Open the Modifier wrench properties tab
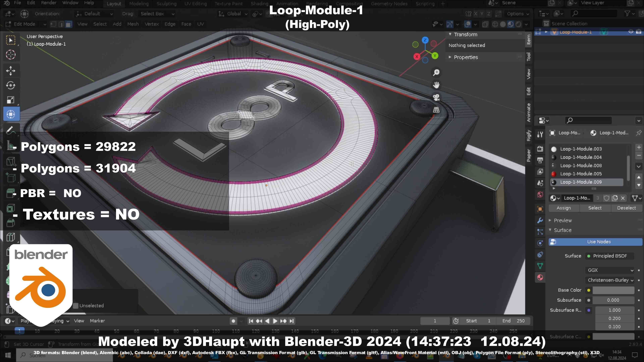The height and width of the screenshot is (362, 644). tap(540, 220)
